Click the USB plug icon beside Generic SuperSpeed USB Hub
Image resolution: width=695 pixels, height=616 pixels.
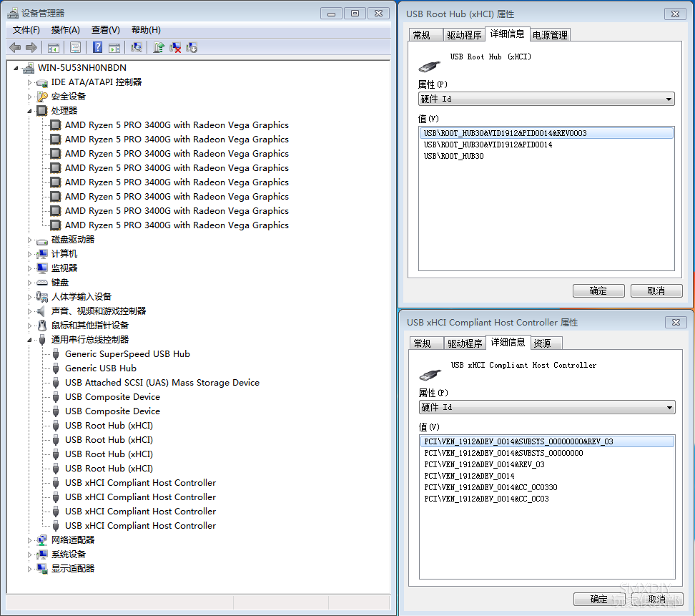pyautogui.click(x=56, y=354)
